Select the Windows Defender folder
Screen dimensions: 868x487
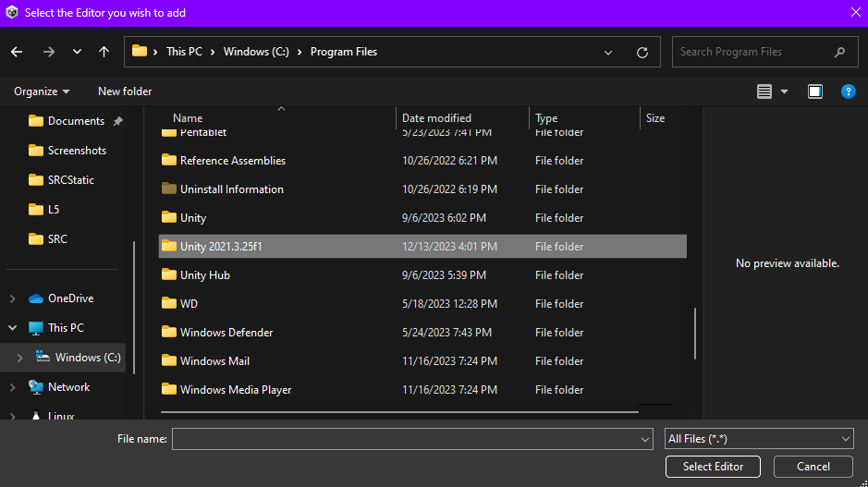click(422, 333)
